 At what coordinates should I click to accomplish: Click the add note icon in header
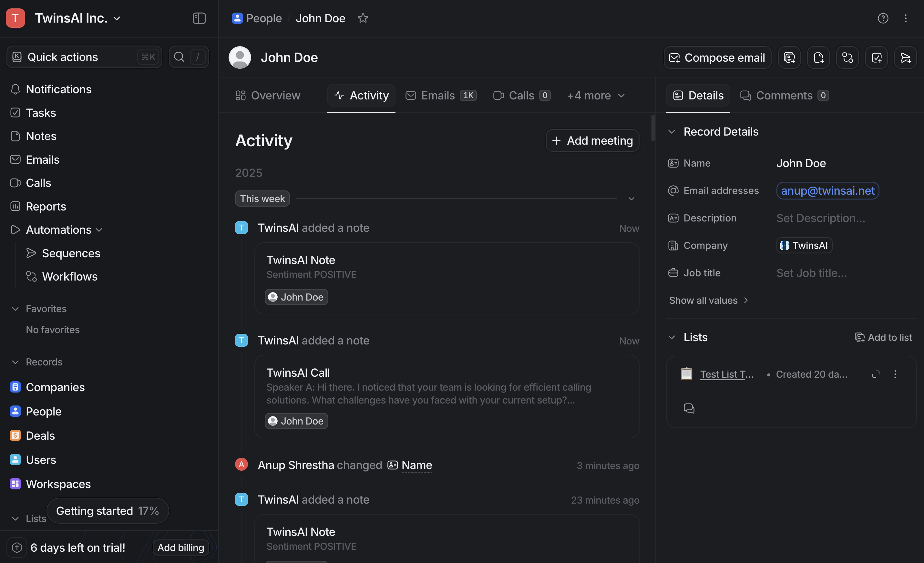[x=818, y=57]
